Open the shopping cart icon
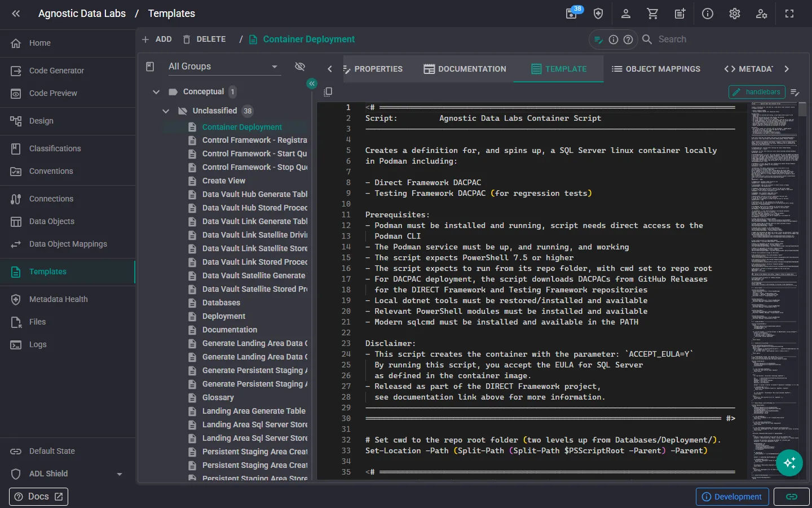 point(652,14)
